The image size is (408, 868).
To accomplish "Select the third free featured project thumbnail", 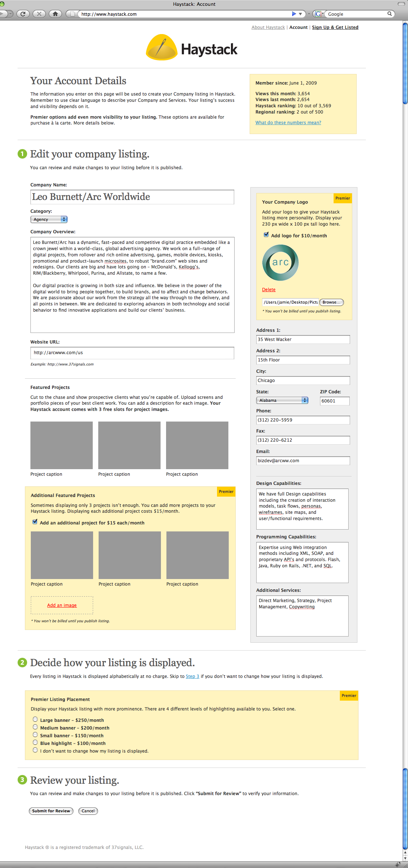I will point(197,445).
